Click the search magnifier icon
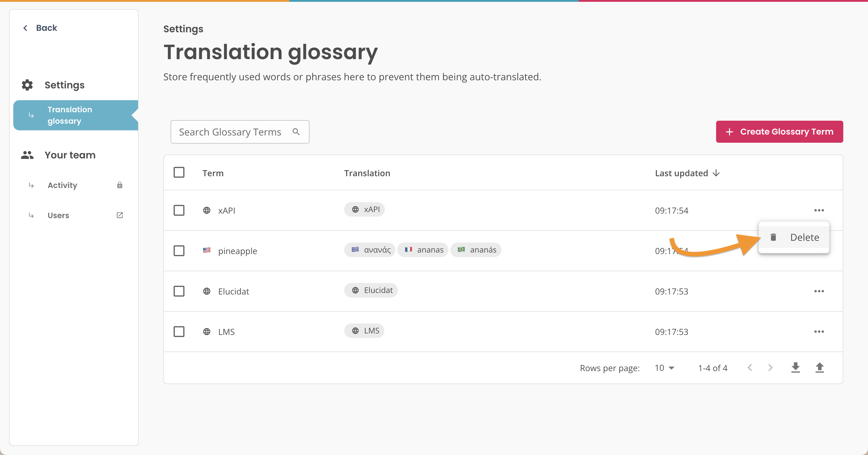 point(296,132)
